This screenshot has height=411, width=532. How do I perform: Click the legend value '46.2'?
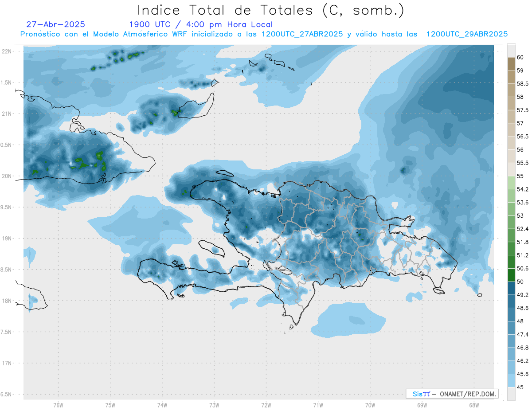click(522, 361)
